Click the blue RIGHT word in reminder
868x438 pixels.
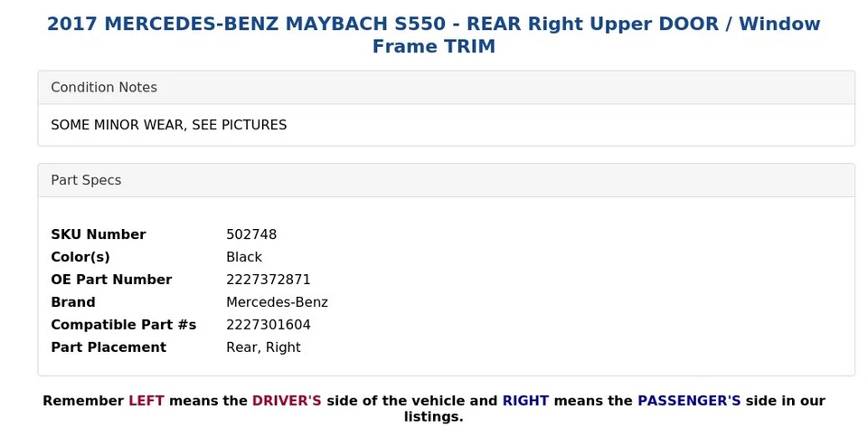coord(525,401)
